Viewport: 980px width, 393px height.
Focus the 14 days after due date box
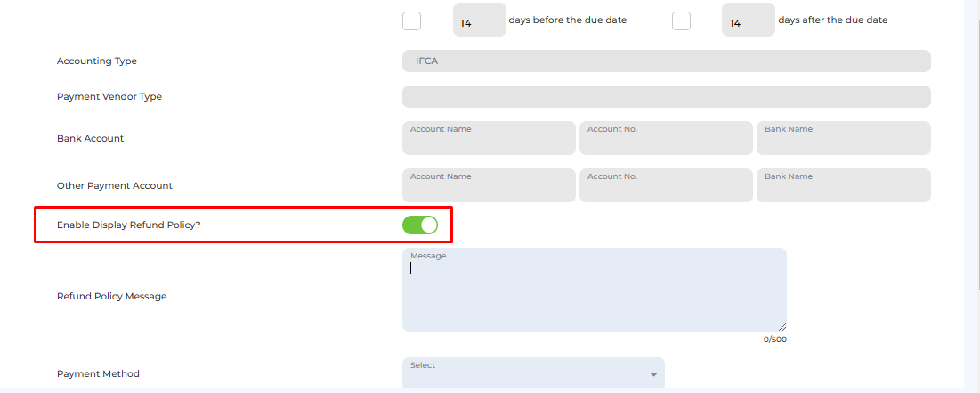click(748, 20)
